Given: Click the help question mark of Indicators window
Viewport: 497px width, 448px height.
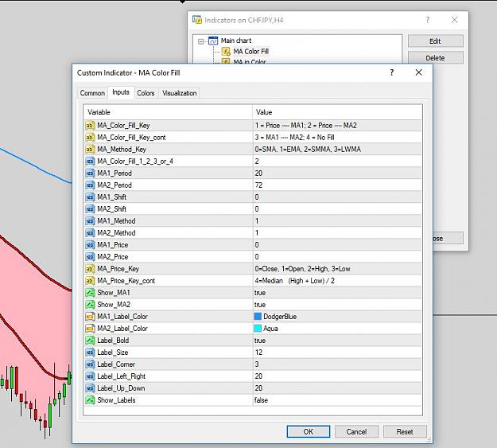Looking at the screenshot, I should click(428, 20).
